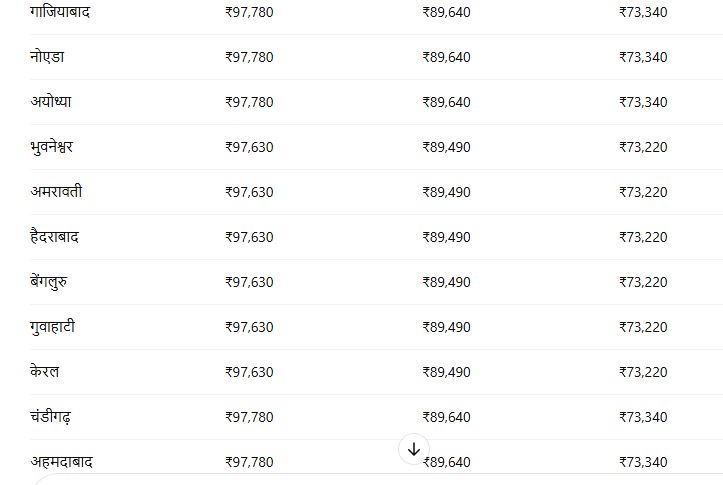Click the ₹89,490 price in बेंगलुरु row
Screen dimensions: 723x485
(446, 282)
